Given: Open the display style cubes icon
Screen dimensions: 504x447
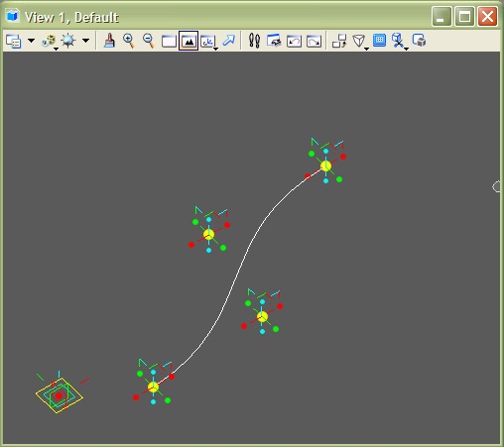Looking at the screenshot, I should coord(50,42).
